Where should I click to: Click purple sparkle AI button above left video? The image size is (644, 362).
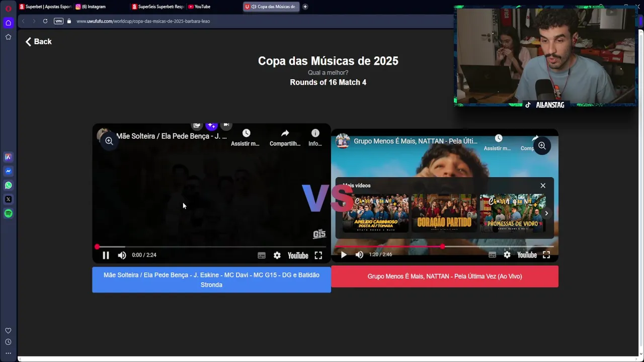click(x=211, y=125)
